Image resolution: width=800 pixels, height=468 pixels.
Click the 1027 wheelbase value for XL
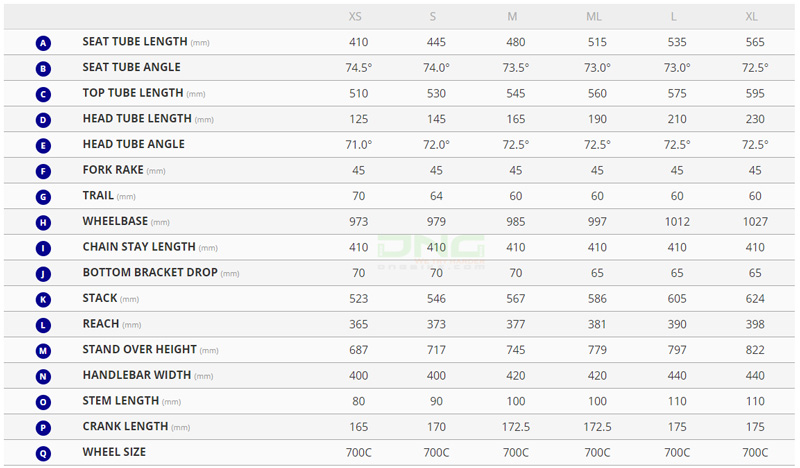point(755,221)
